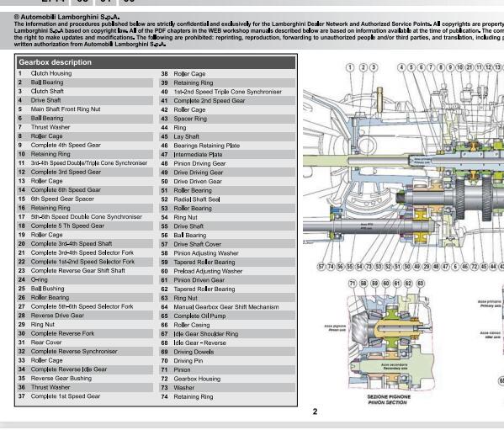Image resolution: width=504 pixels, height=430 pixels.
Task: Click "Complete 5th-6th Speed Selector Fork"
Action: (85, 307)
